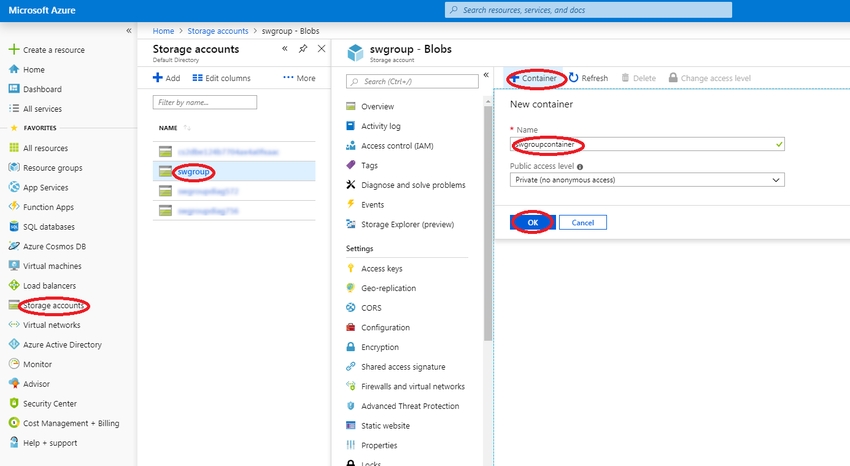
Task: Open the Public access level dropdown
Action: [x=646, y=180]
